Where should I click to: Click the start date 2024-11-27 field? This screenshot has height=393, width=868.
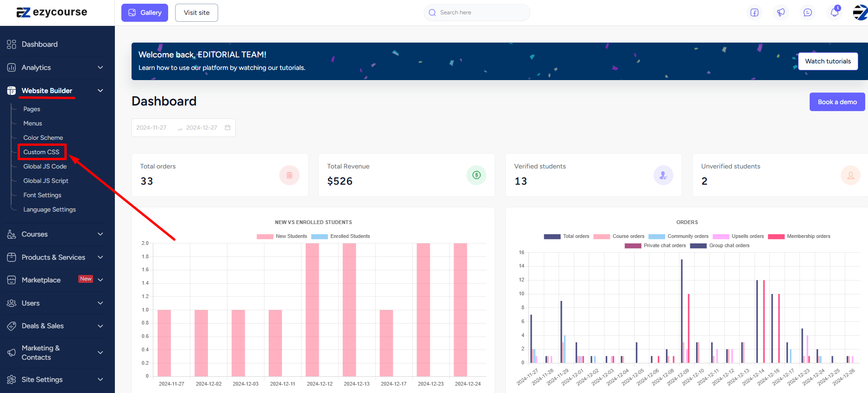point(151,128)
